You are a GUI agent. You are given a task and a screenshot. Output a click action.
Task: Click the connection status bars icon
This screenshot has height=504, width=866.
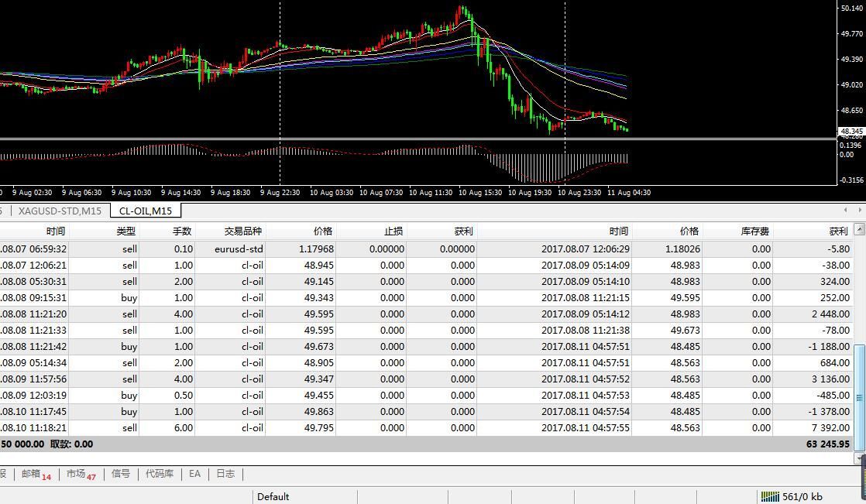pyautogui.click(x=769, y=496)
